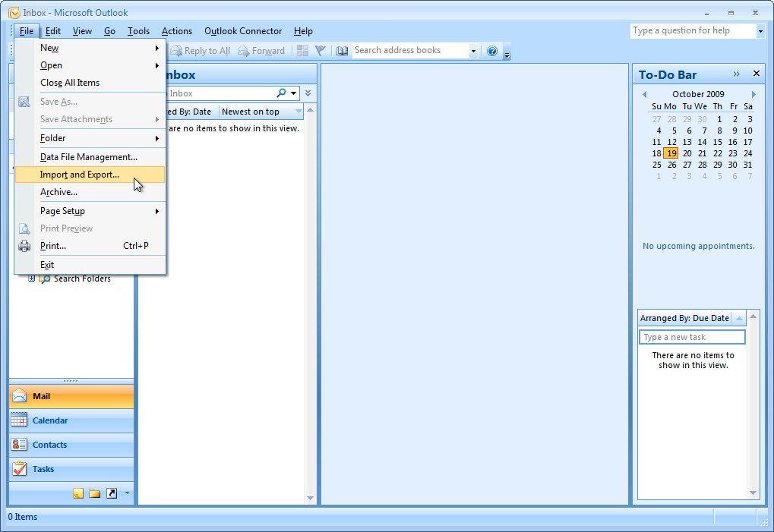
Task: Open Configure Buttons dropdown in the navigation pane
Action: [128, 493]
